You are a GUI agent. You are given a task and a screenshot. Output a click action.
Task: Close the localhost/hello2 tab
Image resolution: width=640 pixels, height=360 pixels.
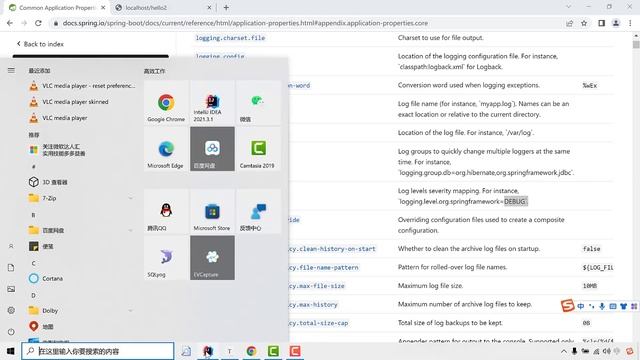pos(209,7)
